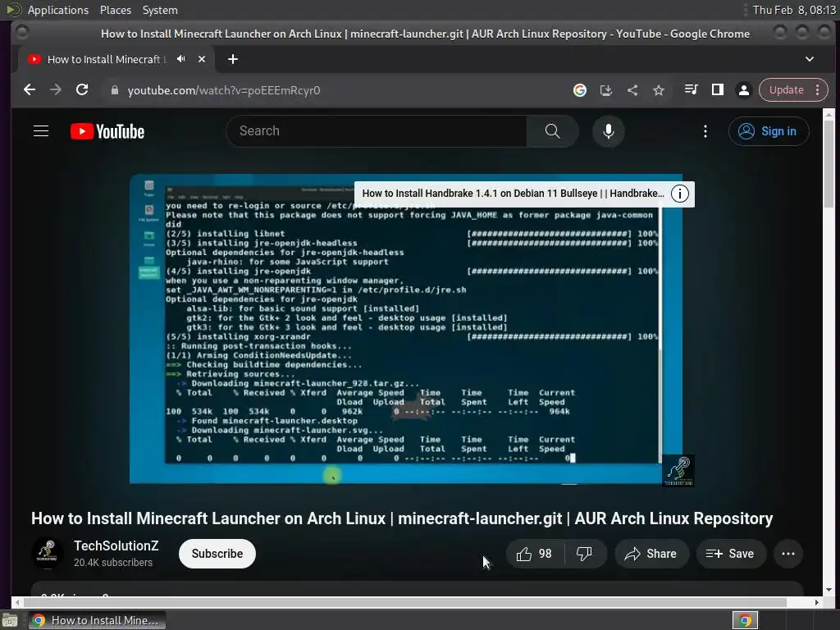Click the YouTube search magnifier button
The height and width of the screenshot is (630, 840).
tap(552, 131)
